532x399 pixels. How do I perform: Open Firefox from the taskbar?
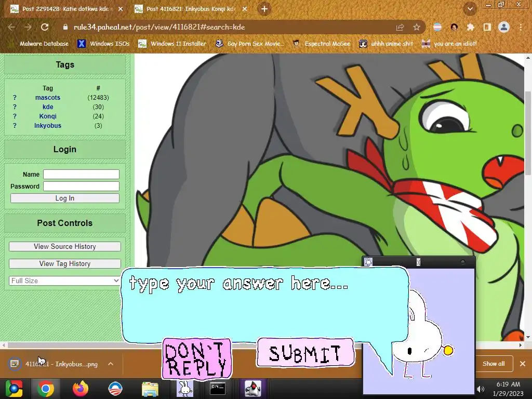point(81,389)
